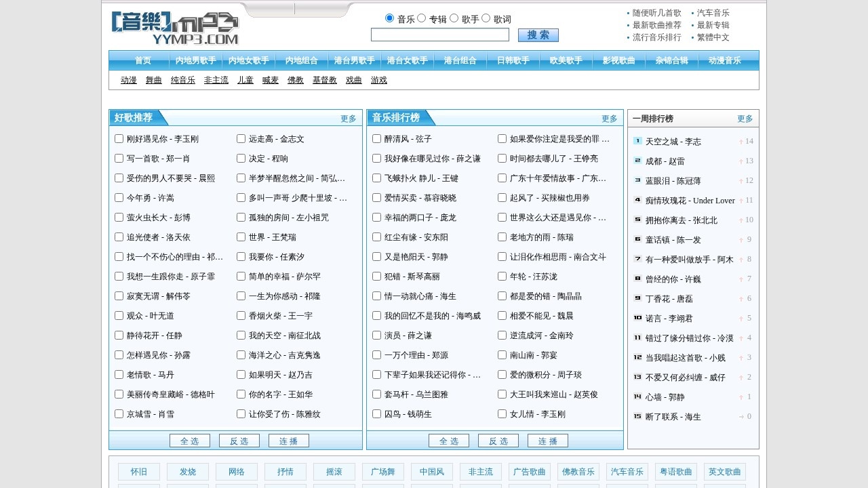The image size is (868, 488).
Task: Click the rank 5 badge icon
Action: (x=637, y=220)
